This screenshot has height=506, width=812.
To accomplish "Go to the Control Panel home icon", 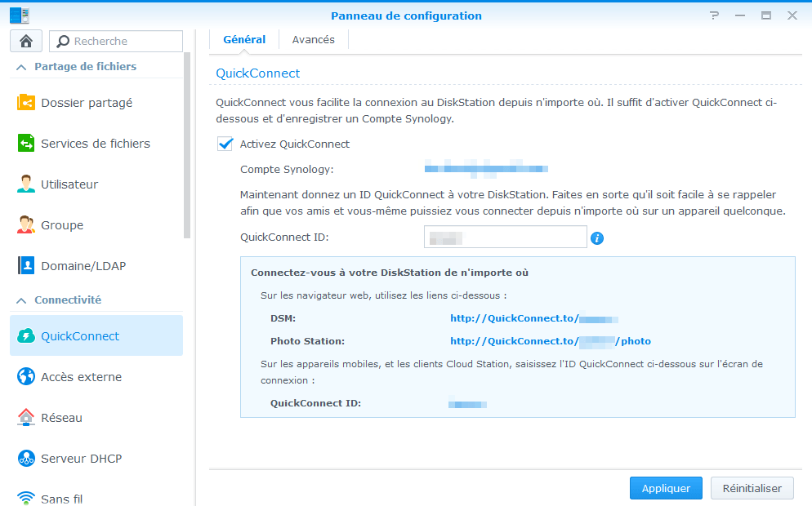I will pyautogui.click(x=26, y=41).
